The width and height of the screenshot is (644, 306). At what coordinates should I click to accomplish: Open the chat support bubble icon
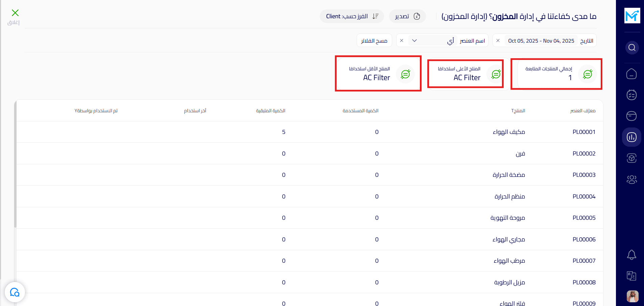pyautogui.click(x=15, y=292)
